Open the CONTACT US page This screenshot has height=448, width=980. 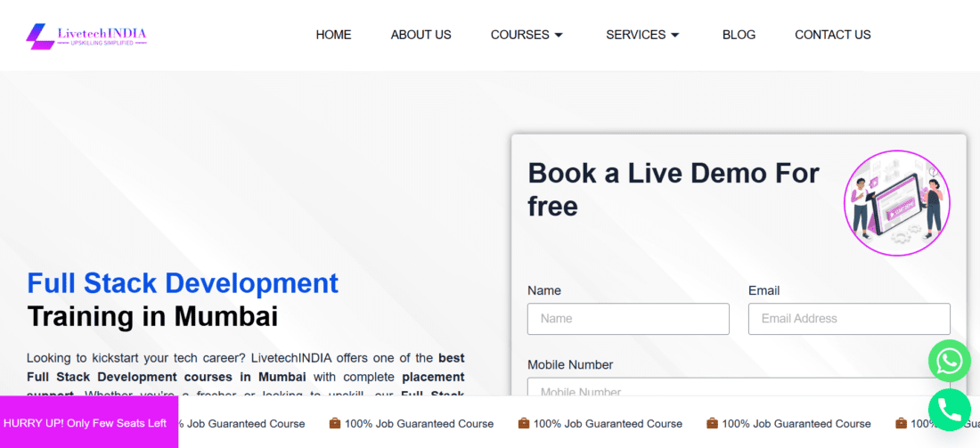click(832, 35)
